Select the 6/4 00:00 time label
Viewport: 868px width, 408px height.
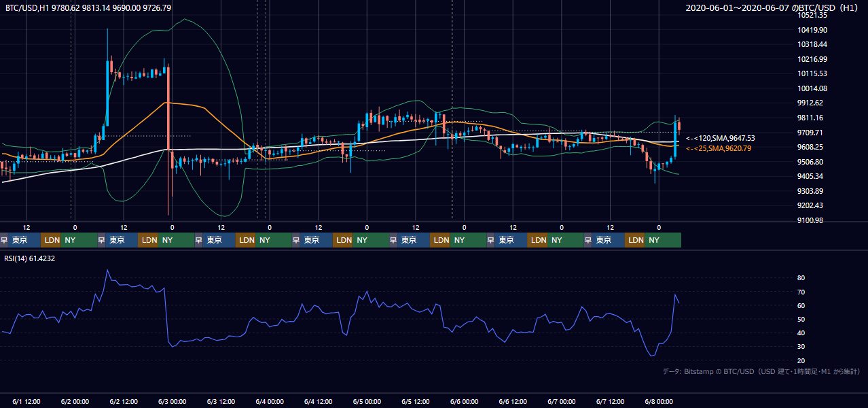click(x=270, y=402)
